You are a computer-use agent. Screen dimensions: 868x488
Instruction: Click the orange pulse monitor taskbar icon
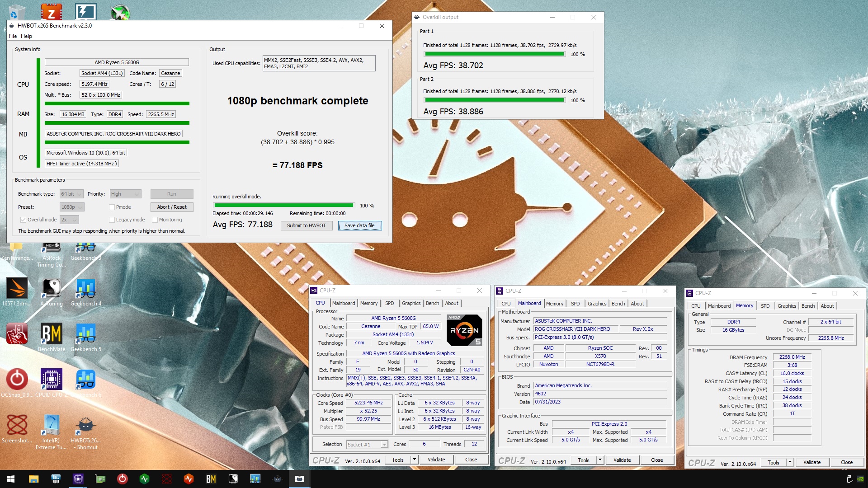[x=189, y=479]
